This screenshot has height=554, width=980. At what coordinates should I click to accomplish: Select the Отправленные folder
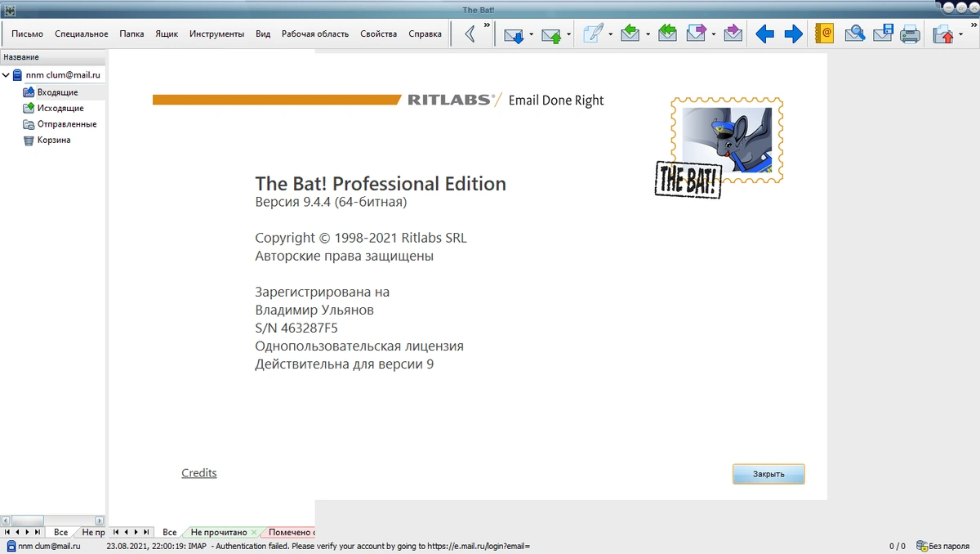click(x=67, y=124)
